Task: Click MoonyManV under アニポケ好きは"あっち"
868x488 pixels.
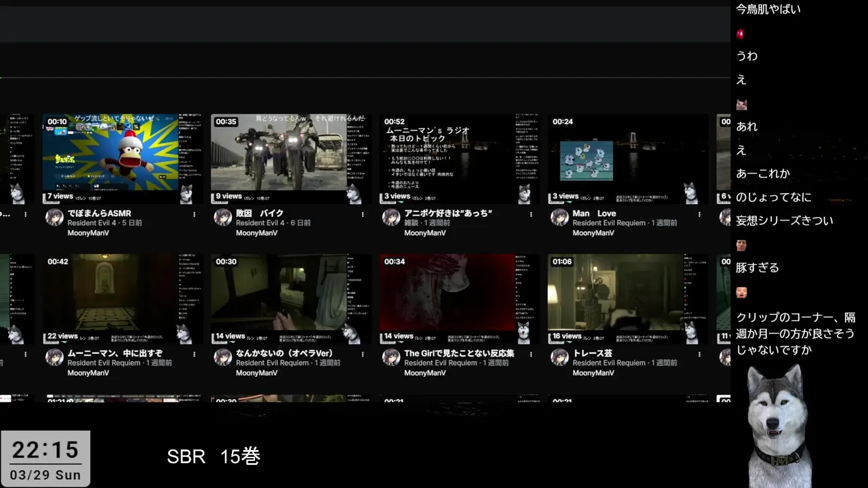Action: point(425,233)
